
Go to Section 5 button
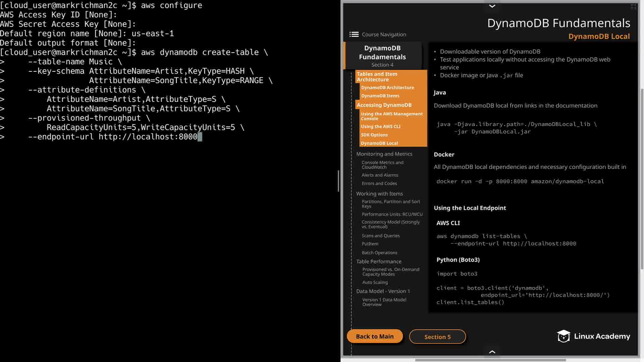(x=437, y=337)
